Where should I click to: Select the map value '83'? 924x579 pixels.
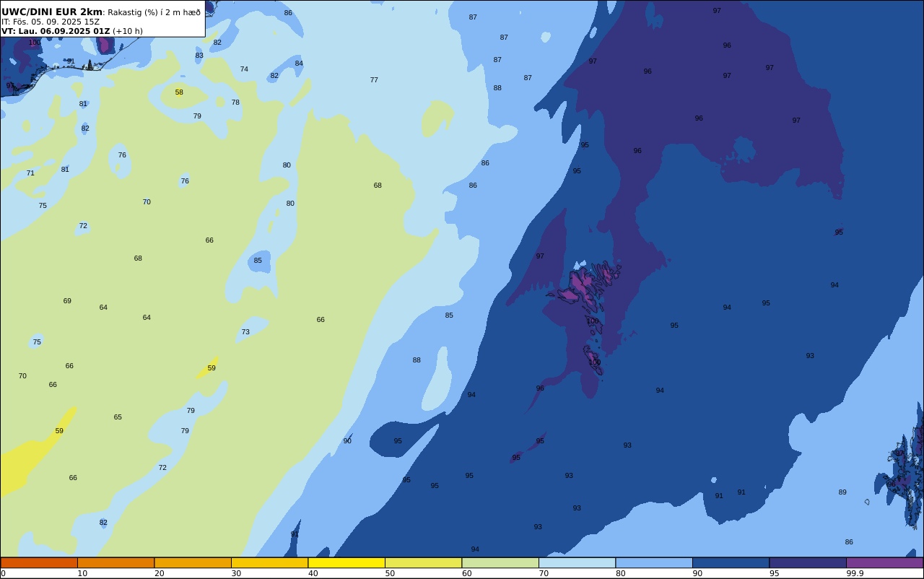(199, 56)
